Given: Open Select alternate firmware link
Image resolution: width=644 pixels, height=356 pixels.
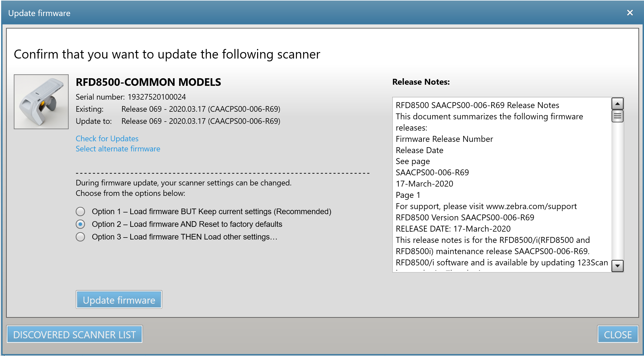Looking at the screenshot, I should coord(118,149).
